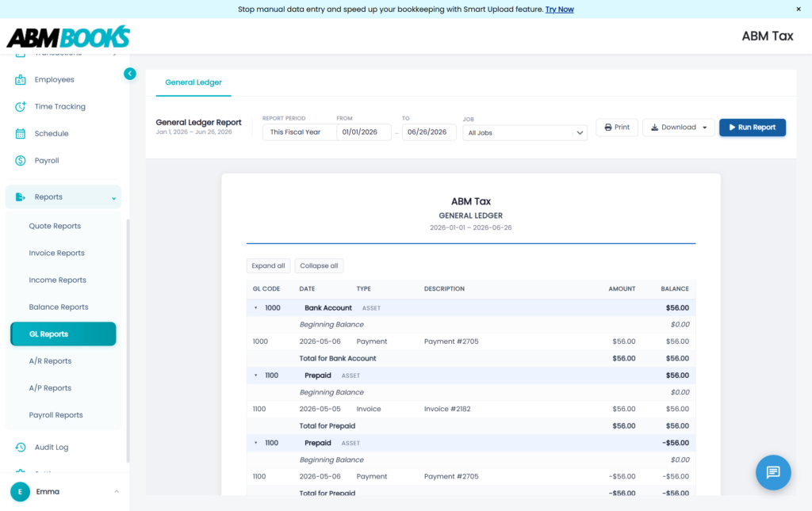Click the Time Tracking clock icon
This screenshot has width=812, height=511.
[x=20, y=106]
